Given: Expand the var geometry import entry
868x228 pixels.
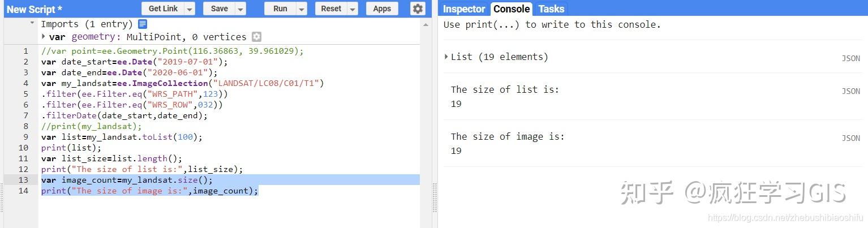Looking at the screenshot, I should click(44, 37).
